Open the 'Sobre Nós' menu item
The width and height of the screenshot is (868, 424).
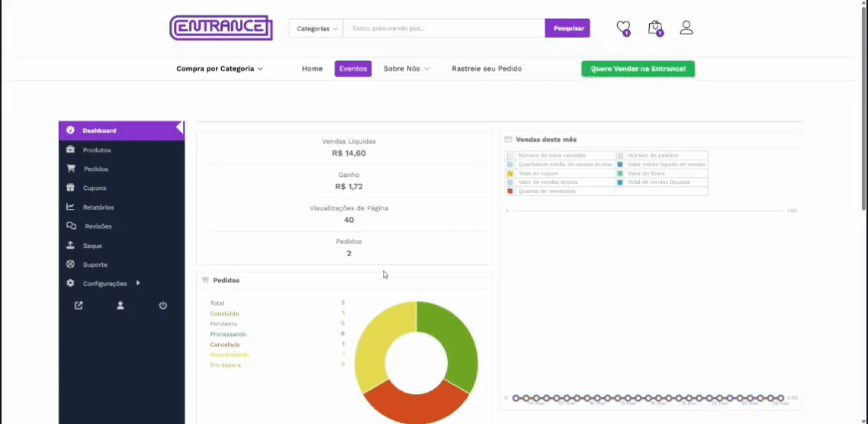tap(407, 69)
